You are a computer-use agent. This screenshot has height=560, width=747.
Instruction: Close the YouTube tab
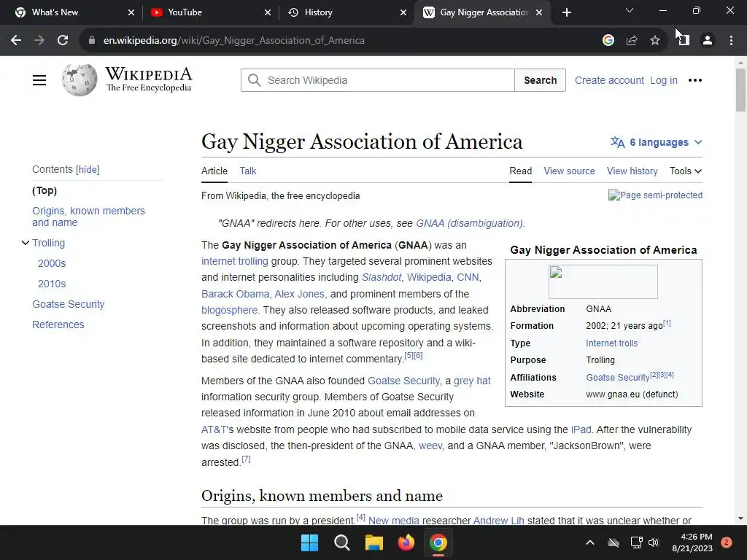click(268, 12)
